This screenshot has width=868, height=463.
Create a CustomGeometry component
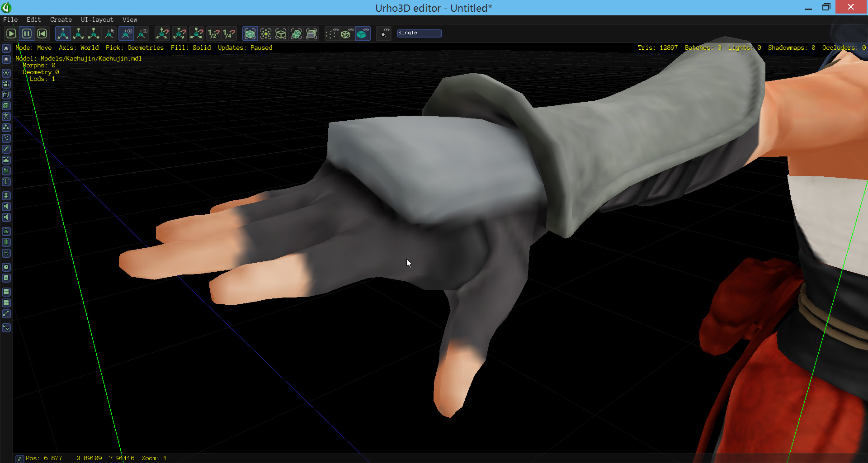point(6,149)
